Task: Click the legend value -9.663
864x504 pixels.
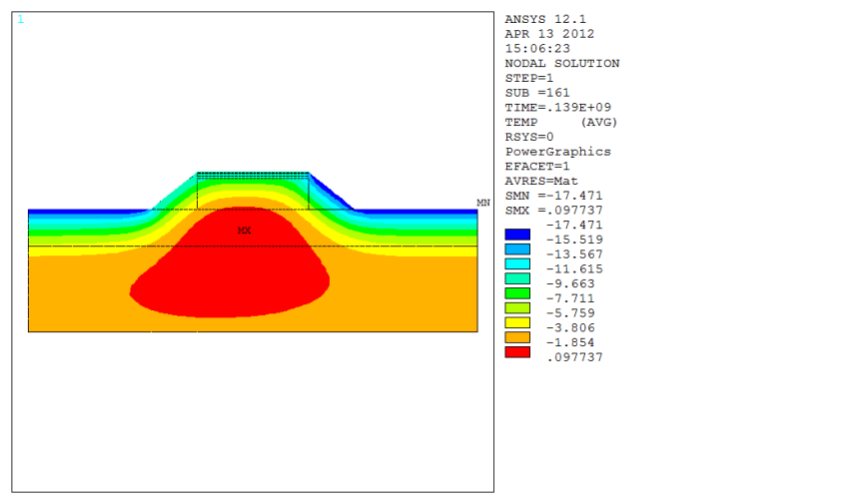Action: click(569, 283)
